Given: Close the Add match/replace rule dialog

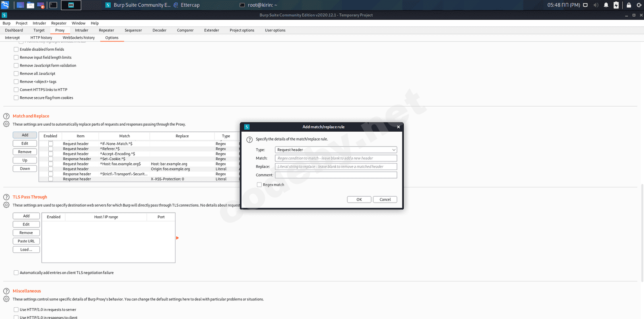Looking at the screenshot, I should click(398, 127).
